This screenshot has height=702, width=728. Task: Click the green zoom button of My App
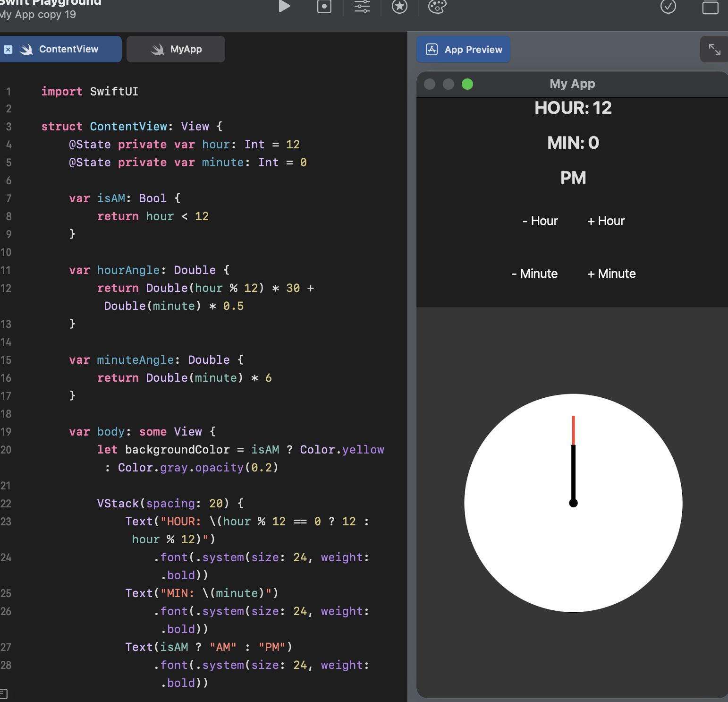[x=467, y=84]
